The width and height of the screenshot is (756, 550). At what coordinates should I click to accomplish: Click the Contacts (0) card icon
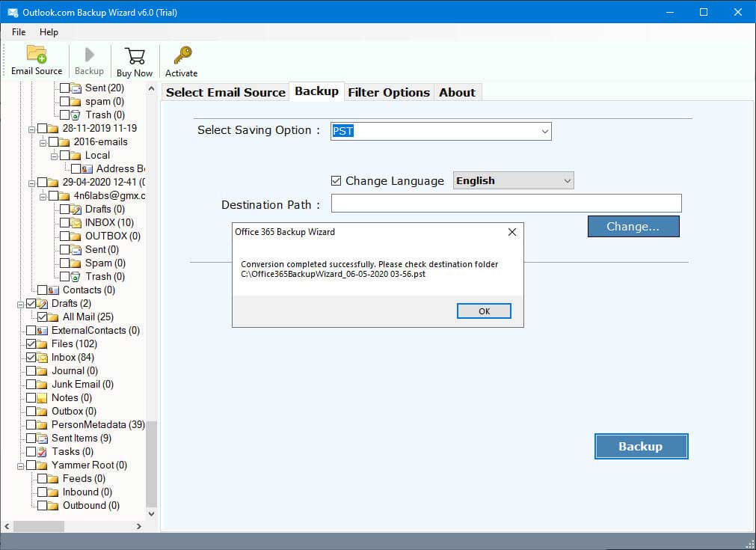53,290
